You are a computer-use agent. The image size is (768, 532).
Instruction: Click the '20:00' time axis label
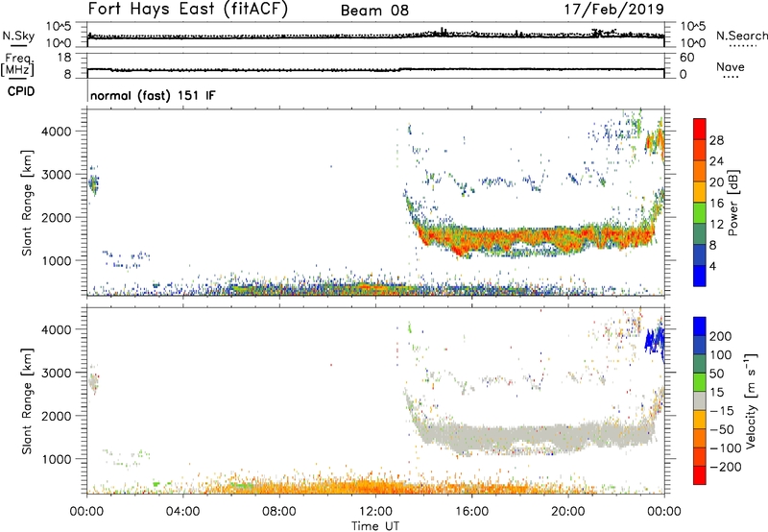point(568,512)
